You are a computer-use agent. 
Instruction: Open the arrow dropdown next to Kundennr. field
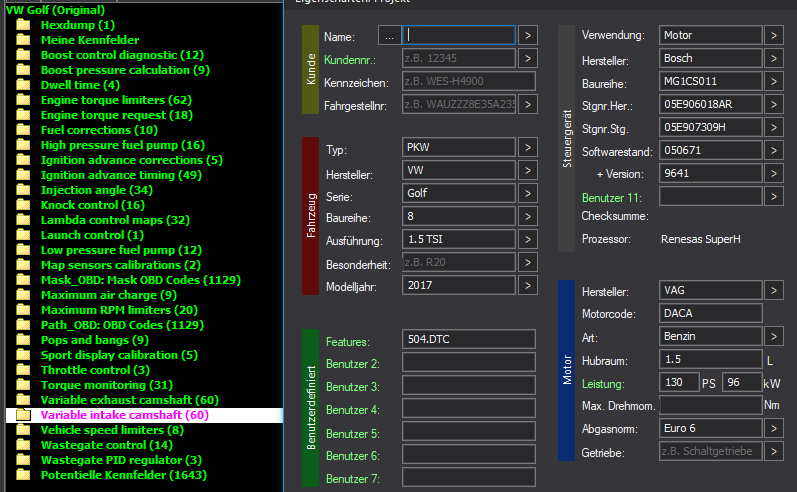pyautogui.click(x=528, y=58)
